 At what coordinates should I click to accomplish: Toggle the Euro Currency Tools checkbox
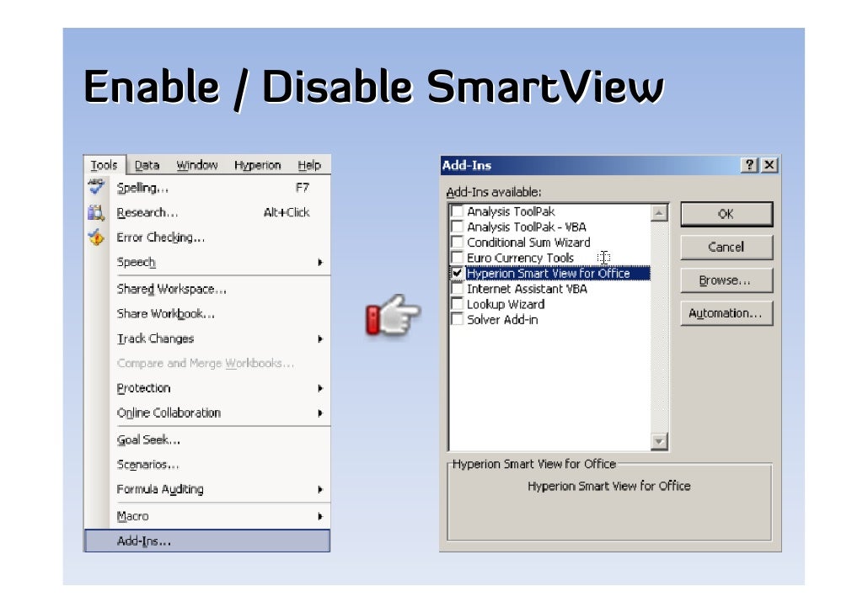[458, 258]
